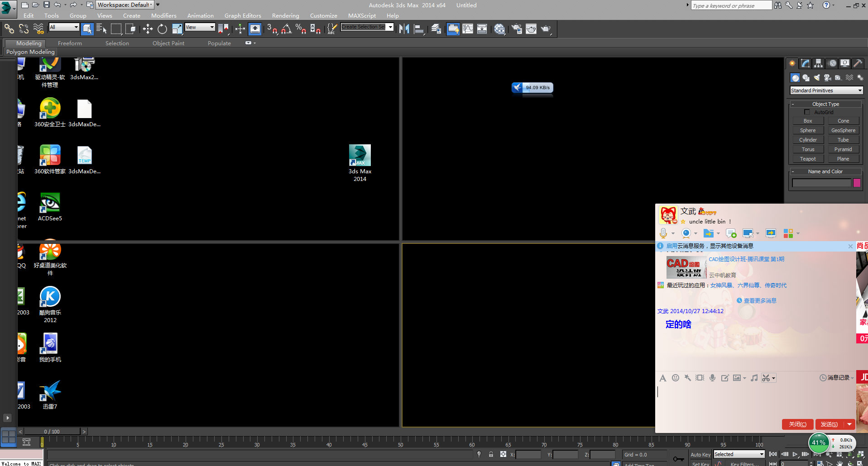This screenshot has width=868, height=466.
Task: Click the QQ close chat button
Action: click(797, 424)
